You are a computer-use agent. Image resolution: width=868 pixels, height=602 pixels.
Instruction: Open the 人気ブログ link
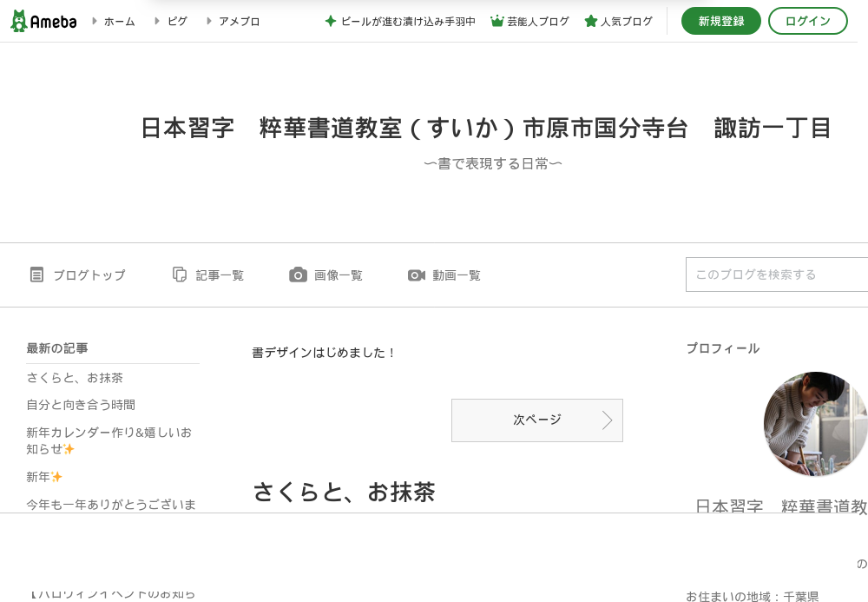pos(627,22)
